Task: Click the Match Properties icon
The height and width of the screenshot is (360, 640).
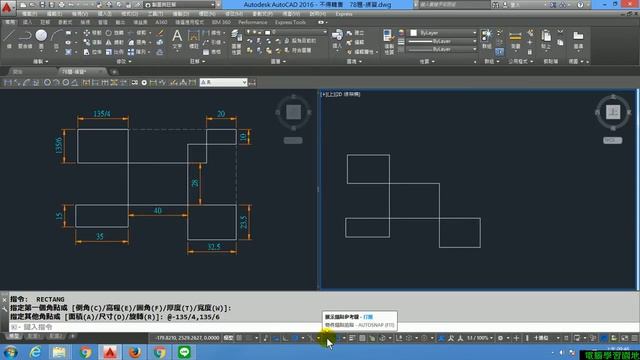Action: click(388, 41)
